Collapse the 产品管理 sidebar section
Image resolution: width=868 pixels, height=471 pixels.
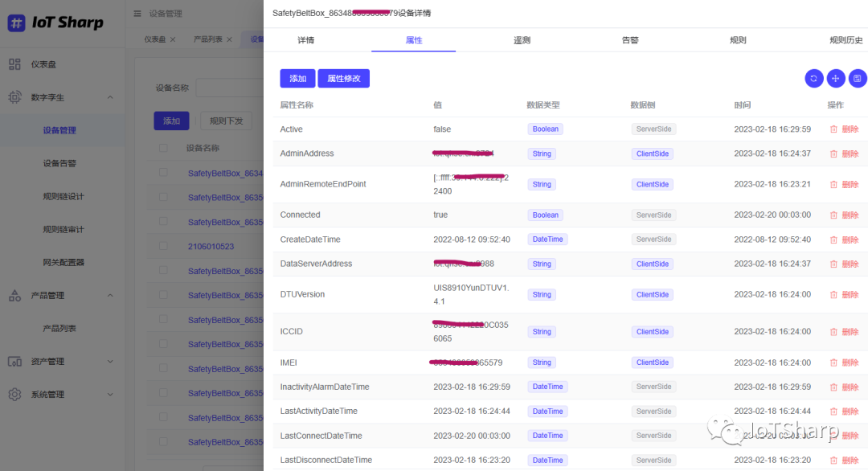110,296
